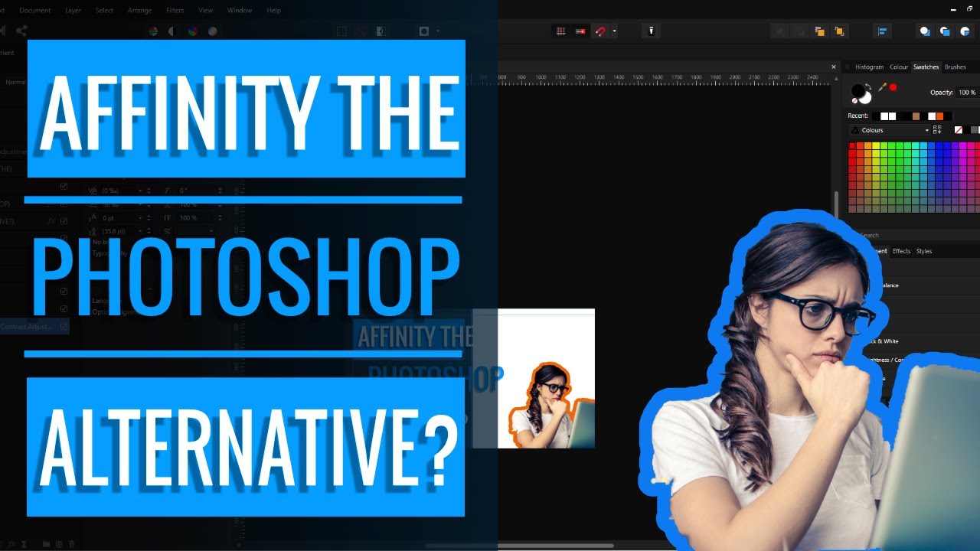Click the right panel vertical scrollbar
The image size is (980, 551).
tap(837, 204)
